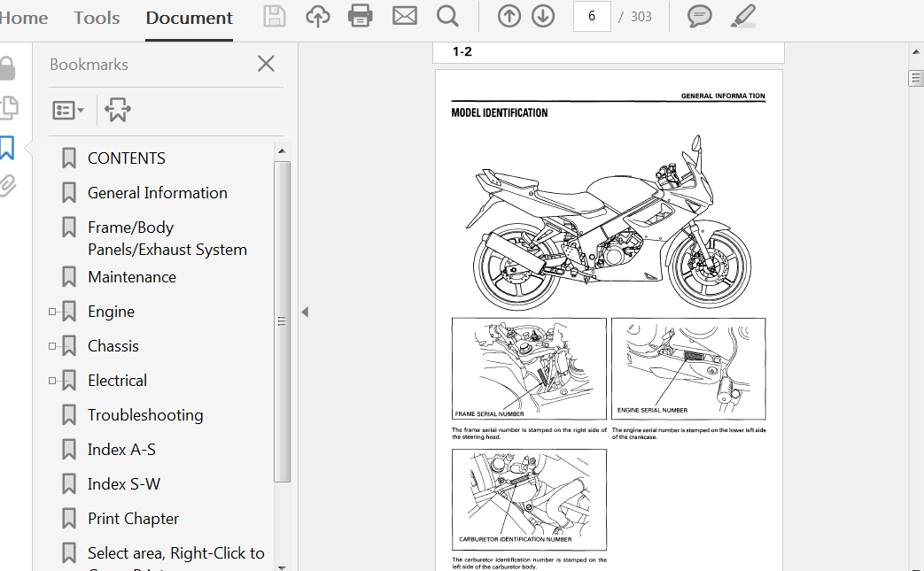924x571 pixels.
Task: Click the bookmarks panel scrollbar thumb
Action: (x=283, y=320)
